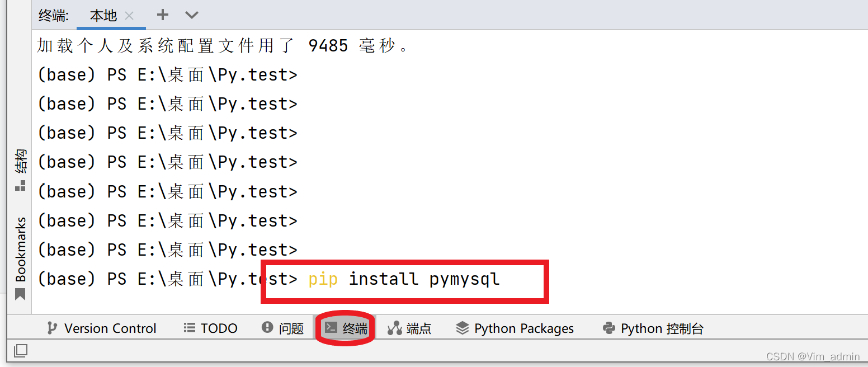The height and width of the screenshot is (367, 868).
Task: Open the Version Control tool window
Action: pyautogui.click(x=102, y=328)
